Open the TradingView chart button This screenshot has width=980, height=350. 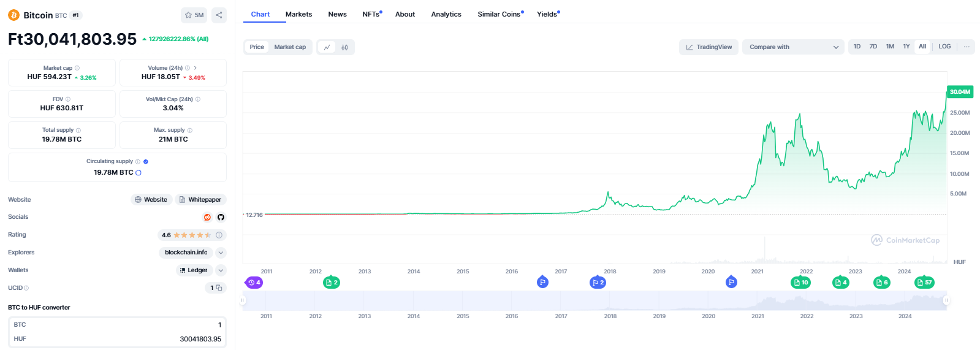[708, 47]
